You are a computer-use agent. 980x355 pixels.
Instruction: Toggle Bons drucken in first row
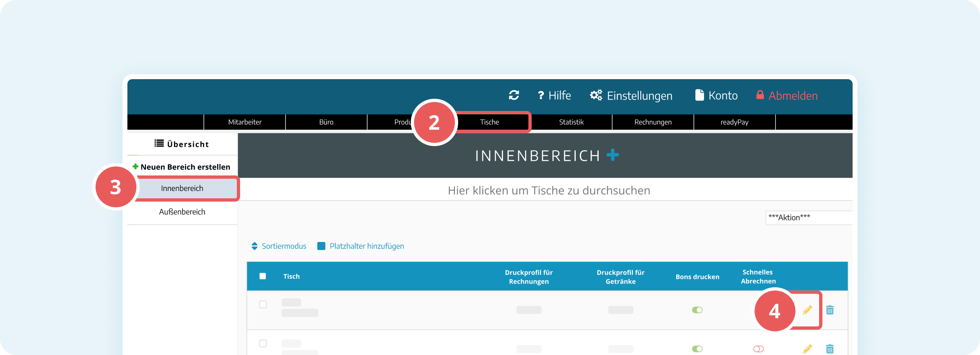pyautogui.click(x=697, y=310)
